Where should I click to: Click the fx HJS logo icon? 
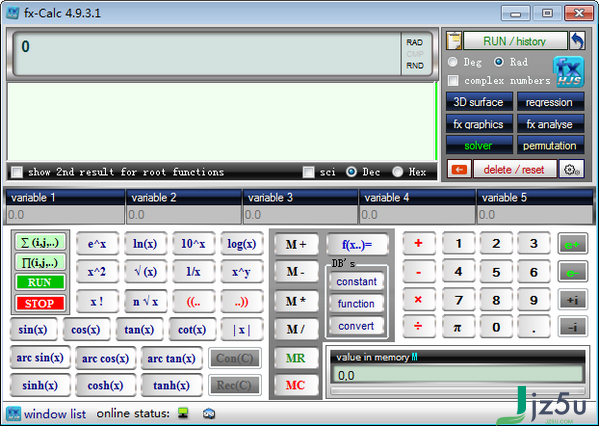point(568,72)
